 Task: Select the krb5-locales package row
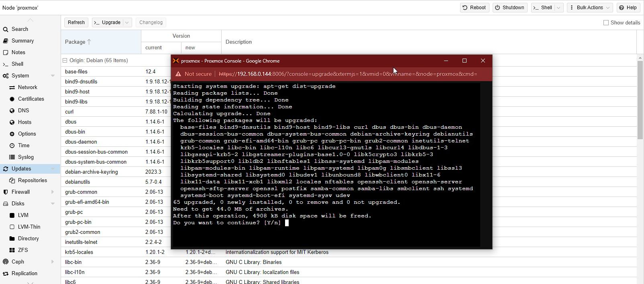coord(348,252)
